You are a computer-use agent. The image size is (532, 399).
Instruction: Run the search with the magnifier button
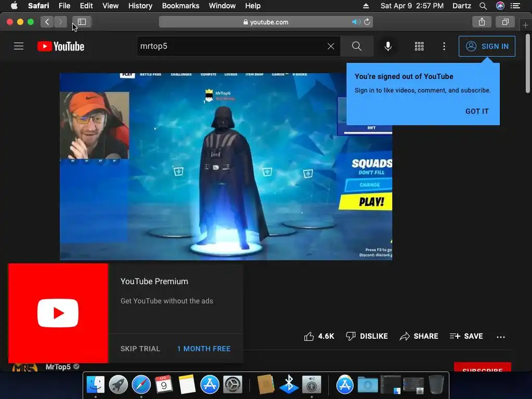tap(356, 46)
